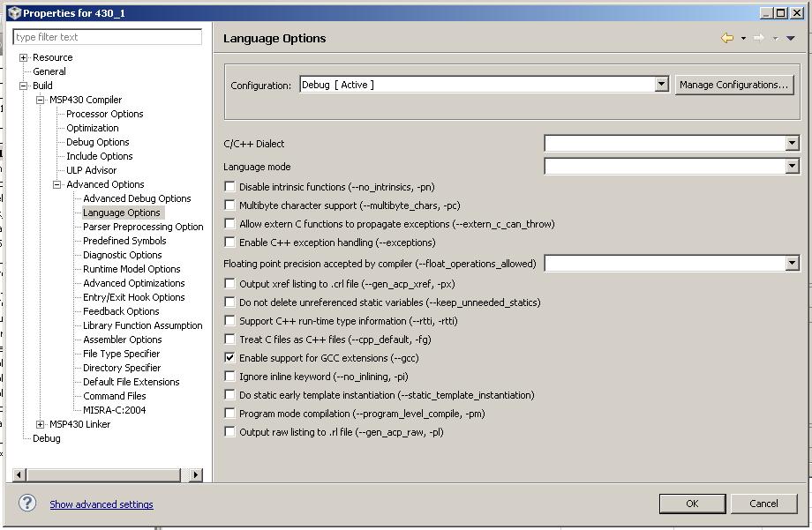
Task: Uncheck Enable support for GCC extensions
Action: click(229, 358)
